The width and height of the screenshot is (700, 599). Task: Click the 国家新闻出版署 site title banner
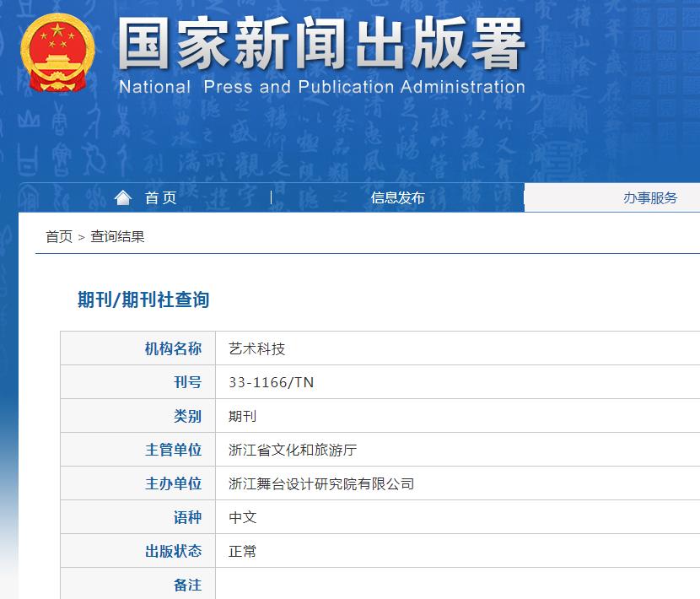pos(320,51)
